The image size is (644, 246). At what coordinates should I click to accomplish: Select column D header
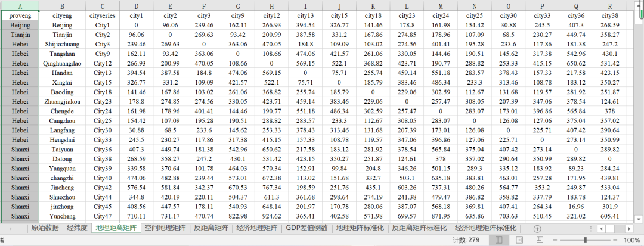point(137,6)
